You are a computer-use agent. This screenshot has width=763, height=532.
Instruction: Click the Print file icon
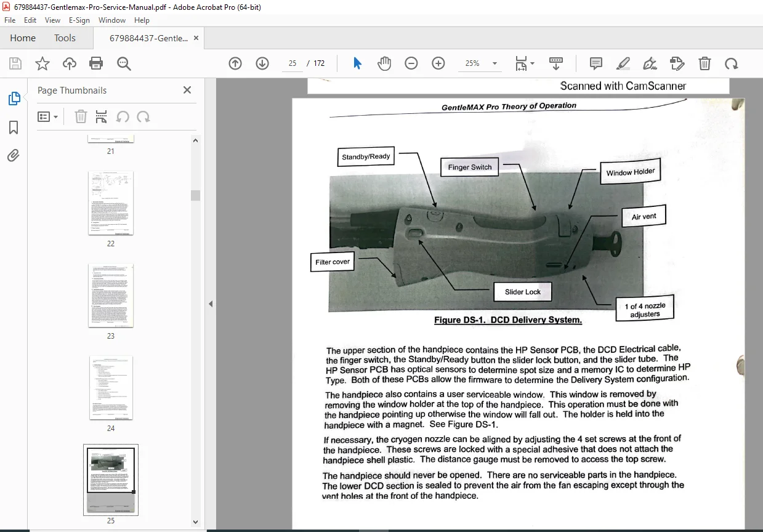pyautogui.click(x=96, y=63)
